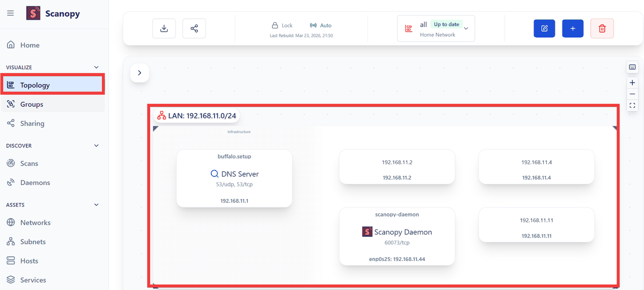Toggle Auto rebuild mode
The image size is (644, 290).
(321, 25)
